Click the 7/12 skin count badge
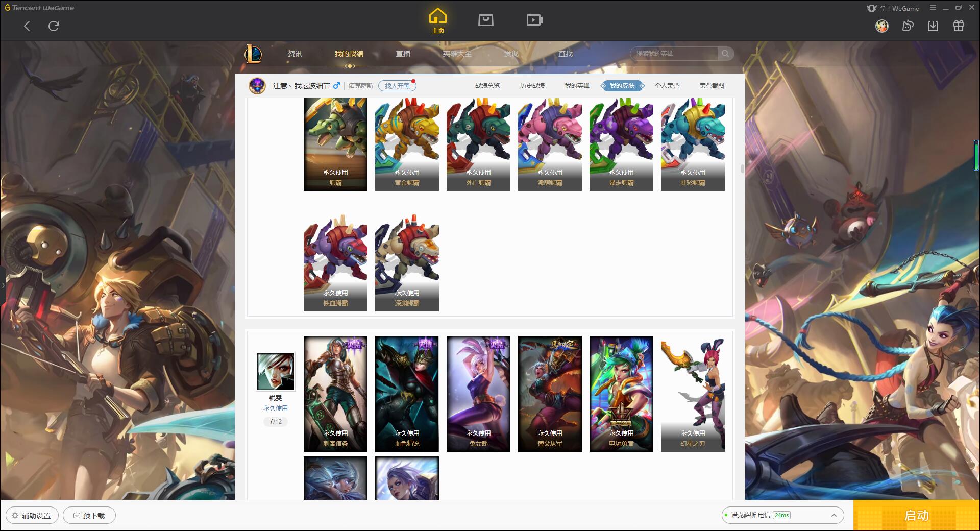 [276, 422]
